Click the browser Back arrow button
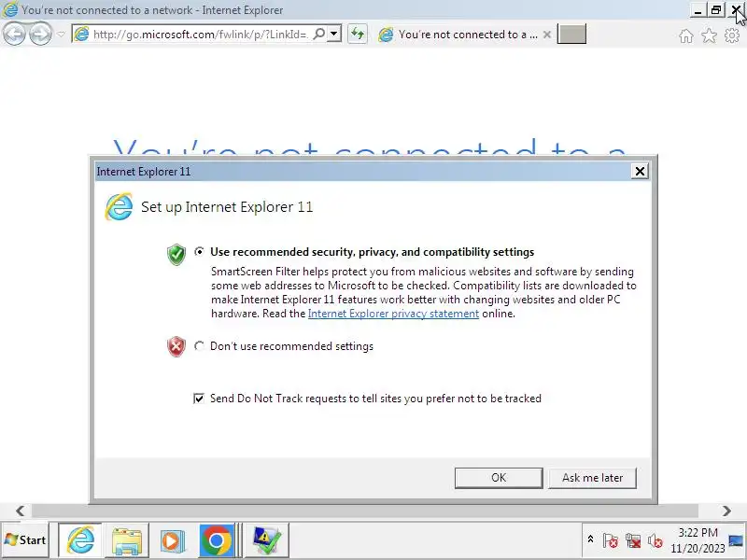Image resolution: width=747 pixels, height=560 pixels. [14, 34]
